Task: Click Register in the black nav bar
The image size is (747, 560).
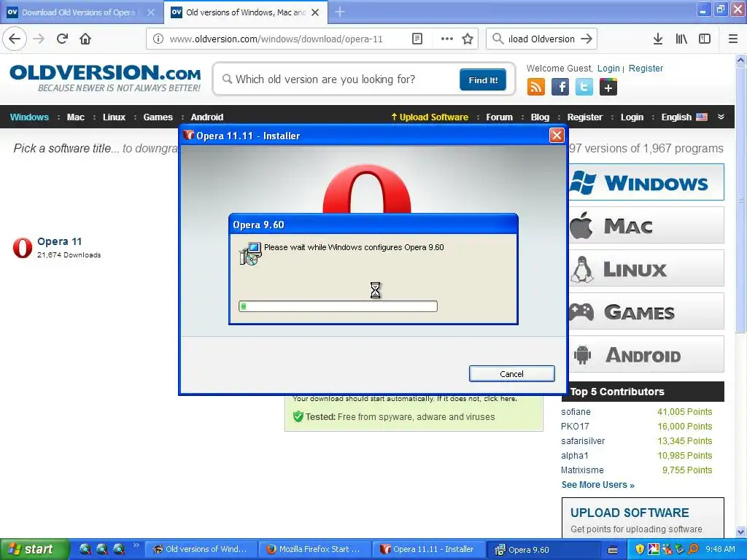Action: tap(585, 117)
